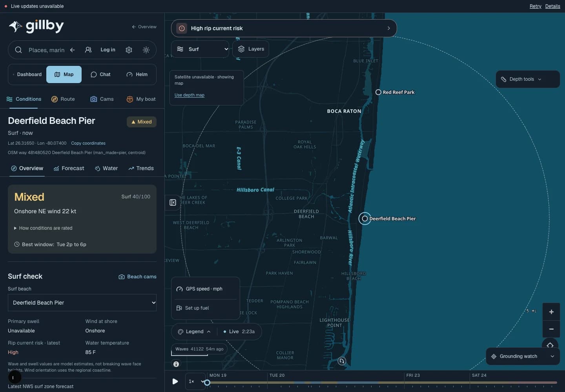
Task: Jump to SAT 24 on timeline
Action: tap(479, 376)
